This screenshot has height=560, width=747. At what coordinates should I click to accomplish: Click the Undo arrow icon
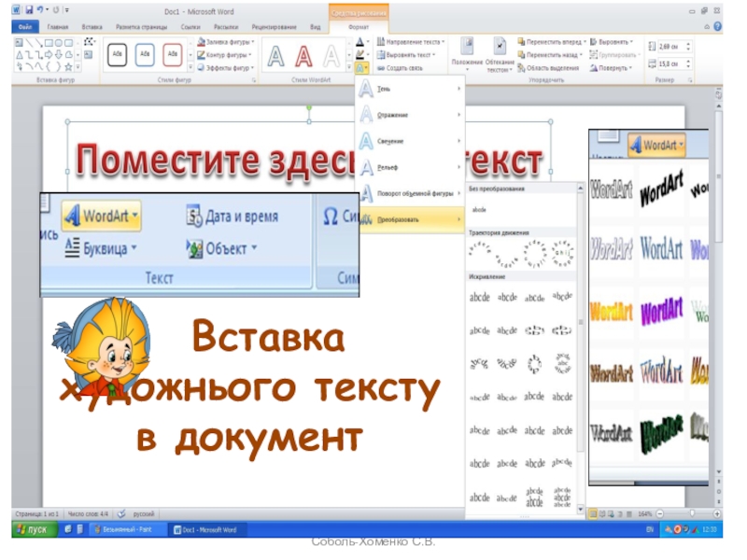[x=40, y=9]
